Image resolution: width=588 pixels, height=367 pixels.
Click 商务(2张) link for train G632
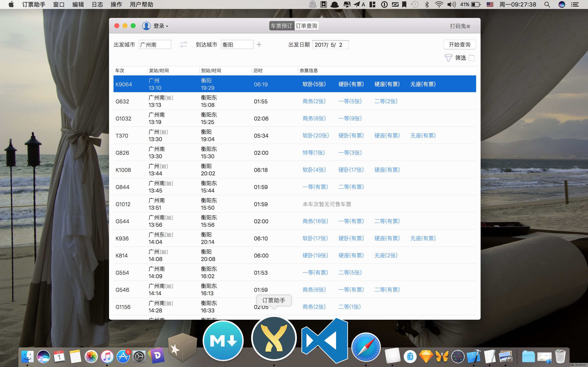point(314,101)
